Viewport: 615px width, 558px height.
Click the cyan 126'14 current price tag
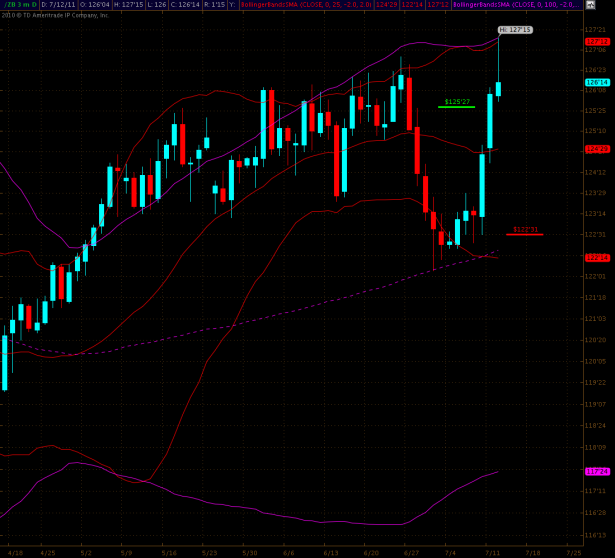(x=597, y=82)
